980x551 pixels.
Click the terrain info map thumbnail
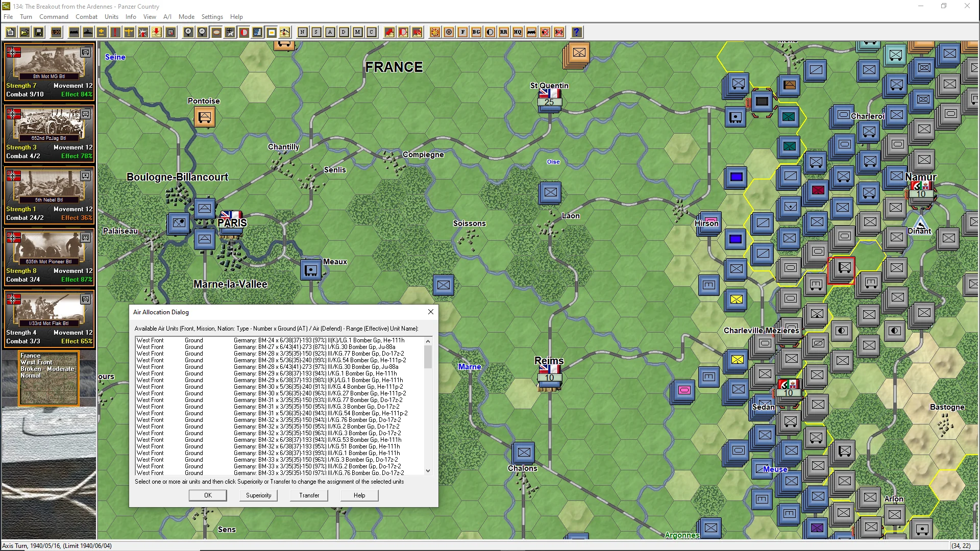point(48,379)
